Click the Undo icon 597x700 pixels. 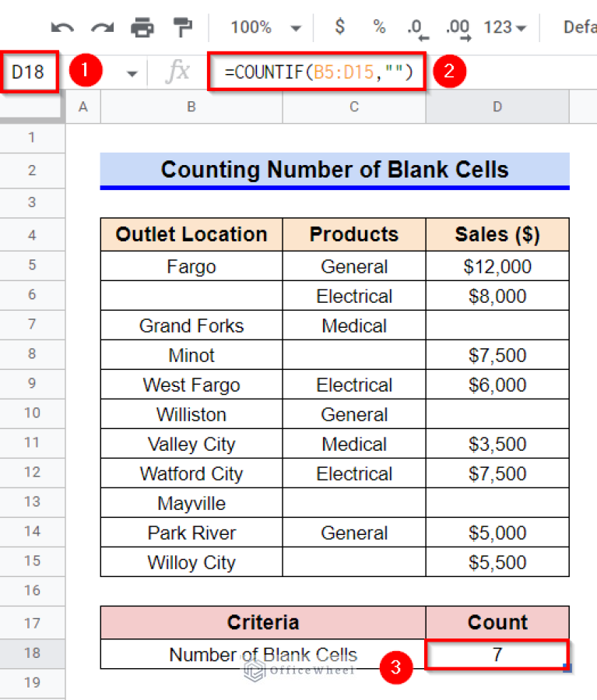coord(62,26)
